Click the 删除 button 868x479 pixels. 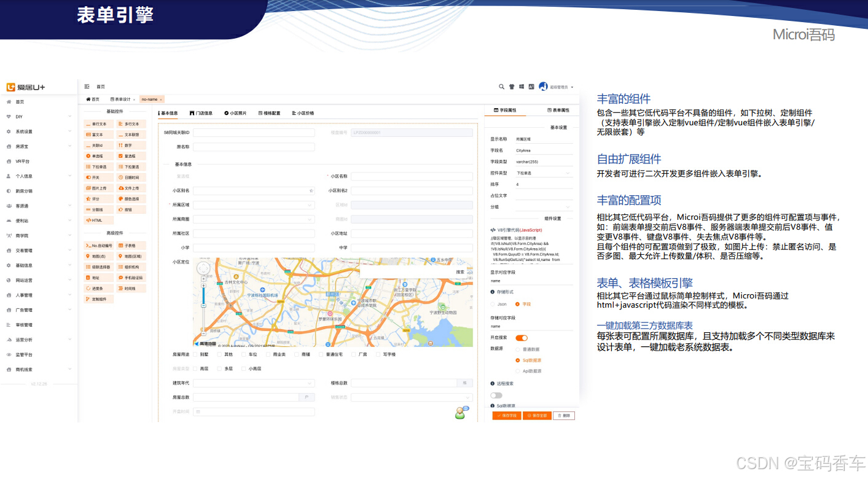tap(564, 416)
